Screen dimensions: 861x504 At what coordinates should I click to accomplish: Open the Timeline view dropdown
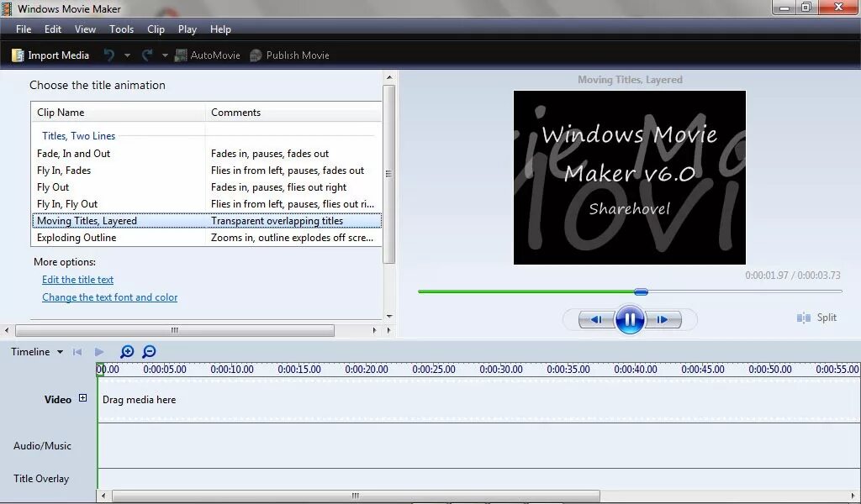[x=37, y=351]
